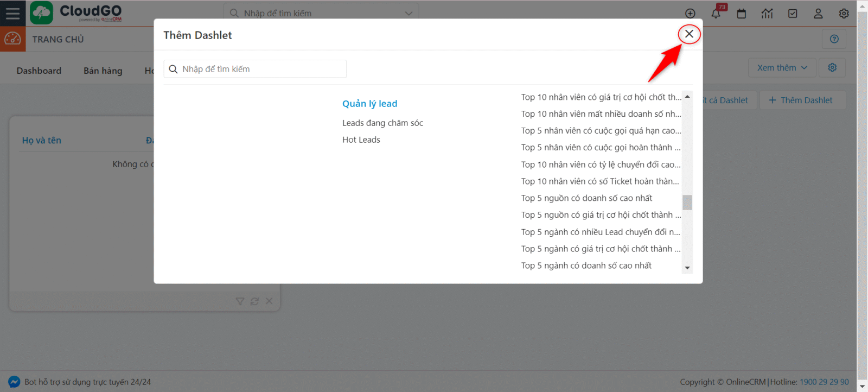Open the calendar icon in header
868x392 pixels.
pyautogui.click(x=742, y=14)
